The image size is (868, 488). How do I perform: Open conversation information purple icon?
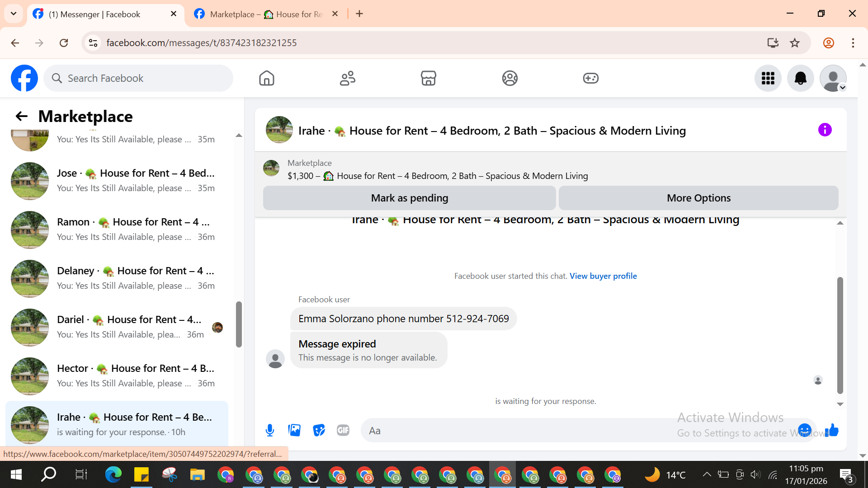tap(825, 130)
